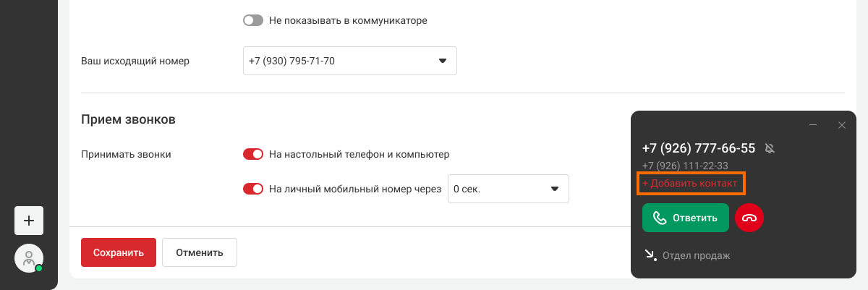Disable На настольный телефон и компьютер switch
The image size is (868, 290).
click(253, 154)
